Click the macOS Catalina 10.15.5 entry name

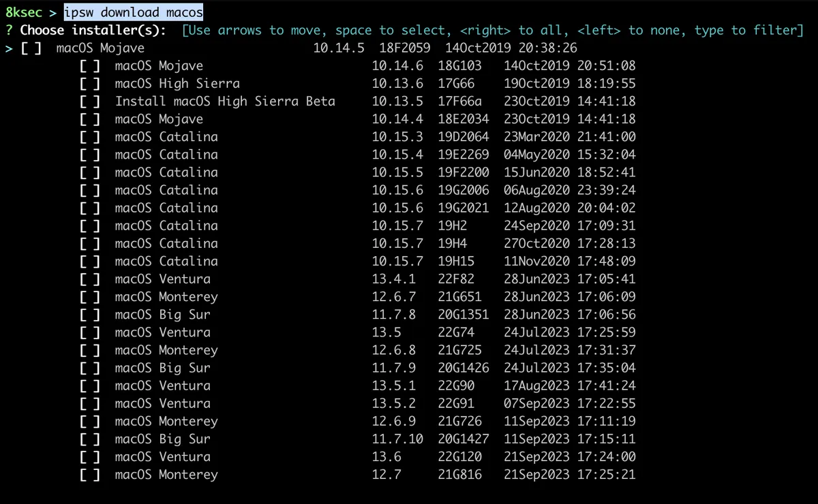coord(166,172)
